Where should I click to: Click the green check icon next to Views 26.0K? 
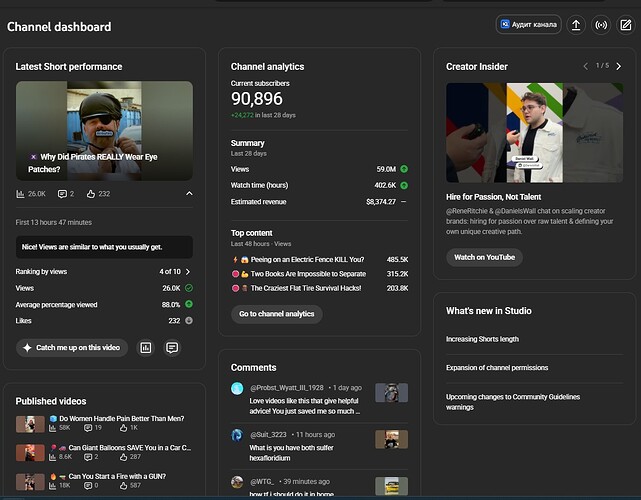189,288
